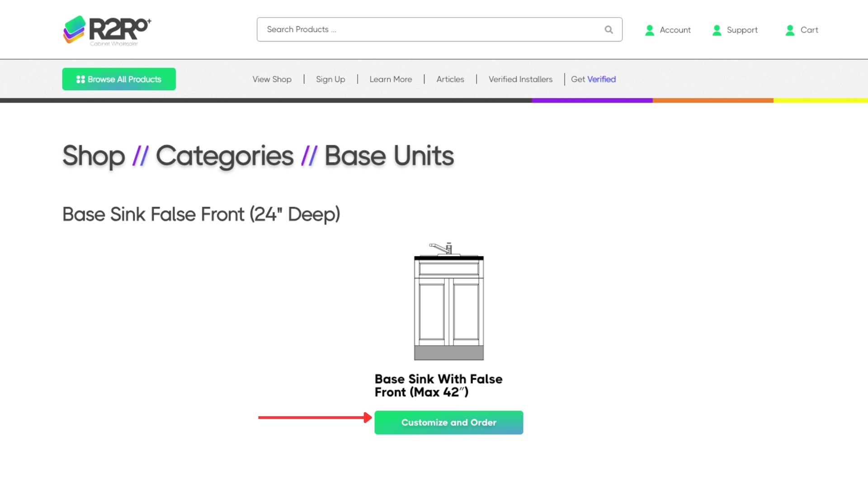The height and width of the screenshot is (488, 868).
Task: Open Verified Installers
Action: 520,80
